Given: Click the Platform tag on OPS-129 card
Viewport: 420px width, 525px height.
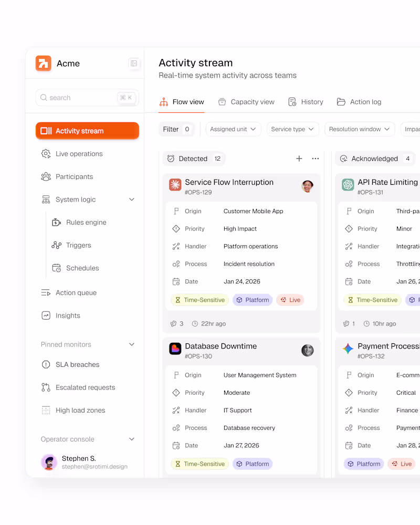Looking at the screenshot, I should coord(253,300).
